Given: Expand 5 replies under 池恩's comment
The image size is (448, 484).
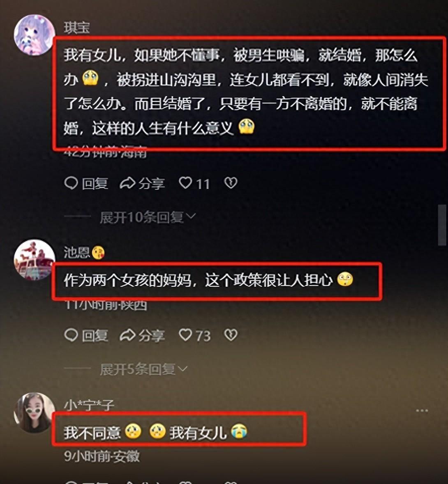Looking at the screenshot, I should [x=143, y=369].
